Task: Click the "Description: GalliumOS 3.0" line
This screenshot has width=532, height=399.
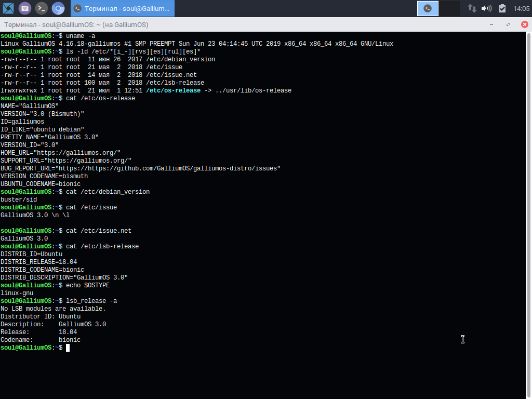Action: pyautogui.click(x=54, y=325)
